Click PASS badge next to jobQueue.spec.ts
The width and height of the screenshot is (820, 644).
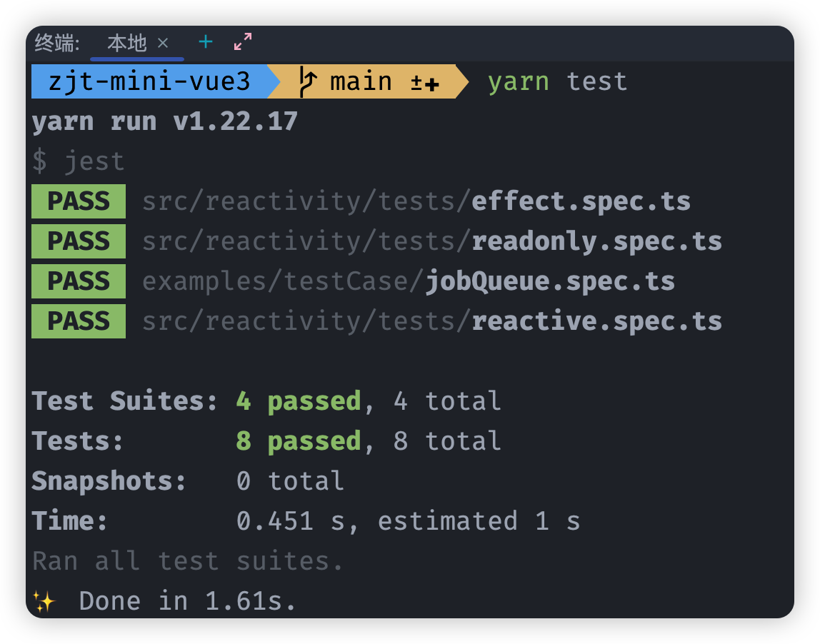[x=79, y=281]
